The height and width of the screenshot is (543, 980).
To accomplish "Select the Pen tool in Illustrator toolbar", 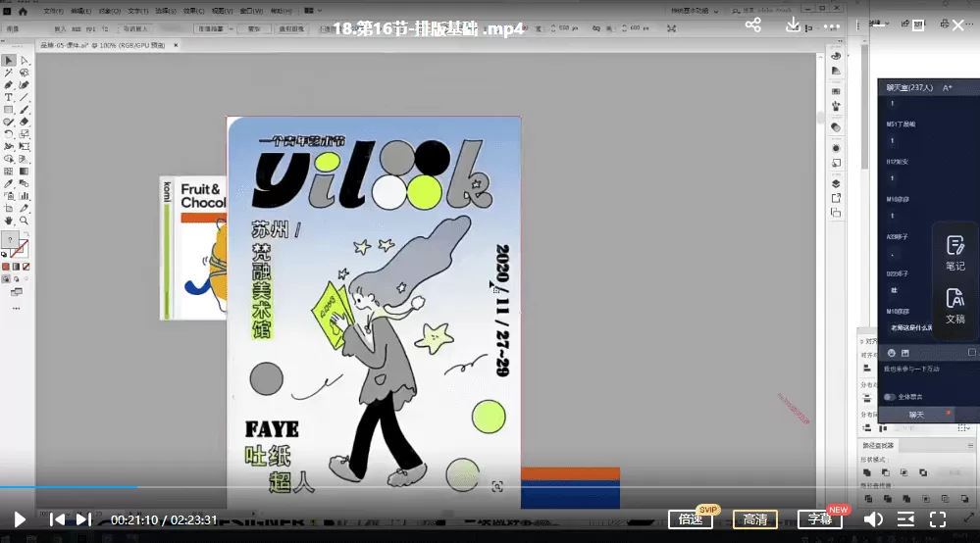I will click(9, 85).
